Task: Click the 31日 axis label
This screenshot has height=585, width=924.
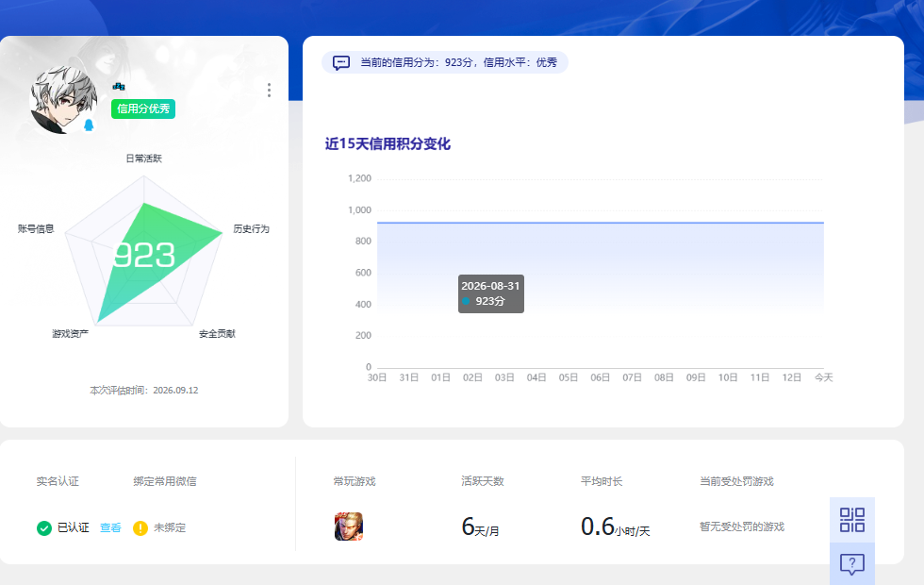Action: point(409,377)
